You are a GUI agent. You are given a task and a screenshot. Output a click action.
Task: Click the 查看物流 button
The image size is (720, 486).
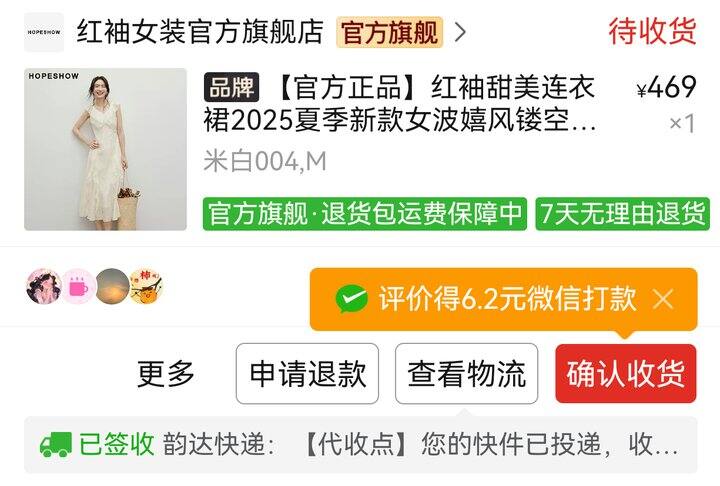[x=466, y=373]
